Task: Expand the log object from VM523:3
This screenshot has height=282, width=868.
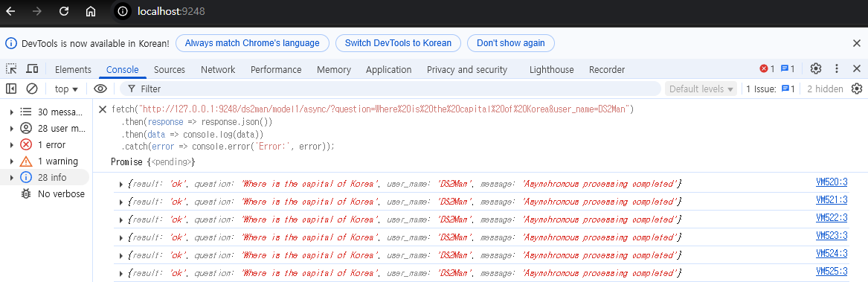Action: coord(121,237)
